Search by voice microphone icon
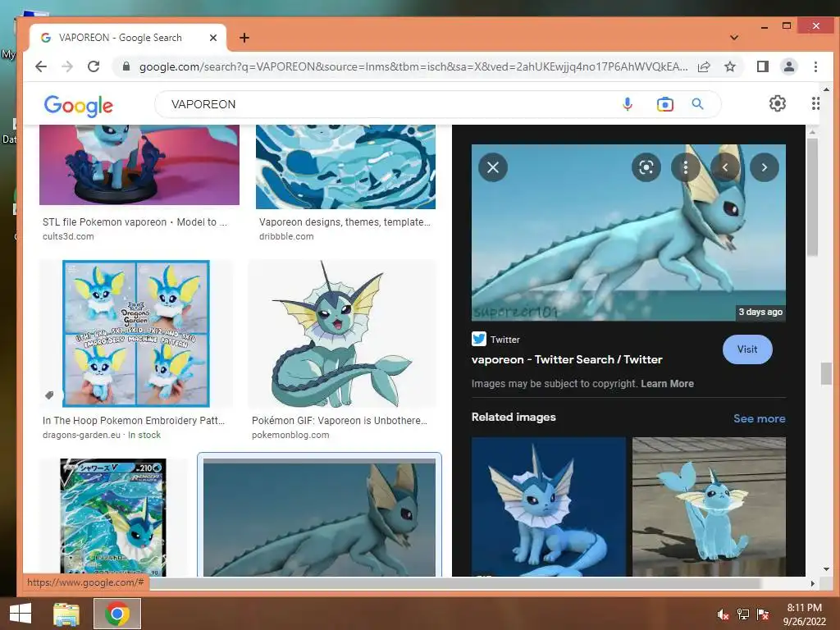 [x=628, y=104]
